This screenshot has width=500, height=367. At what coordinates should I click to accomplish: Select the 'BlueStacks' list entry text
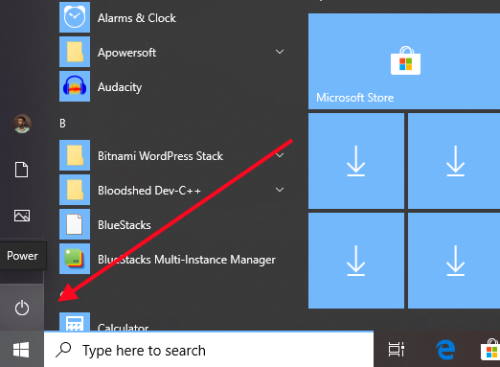(x=124, y=225)
